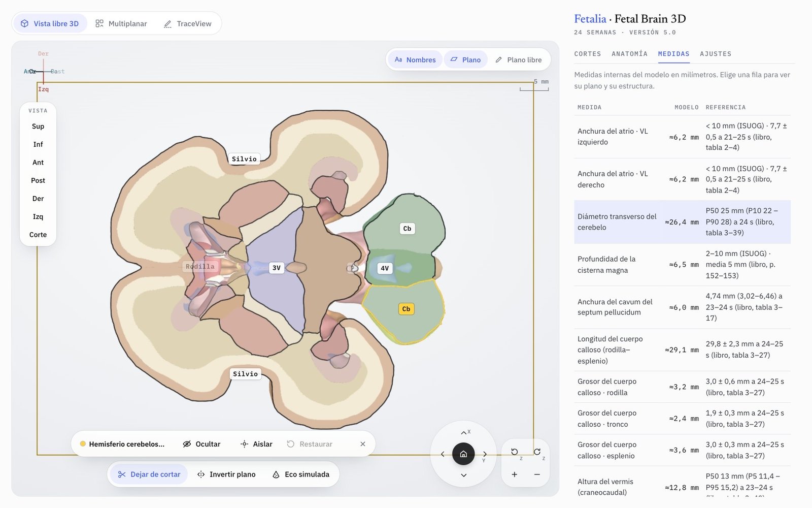Image resolution: width=812 pixels, height=508 pixels.
Task: Select Diámetro transverso del cerebelo row
Action: tap(683, 222)
